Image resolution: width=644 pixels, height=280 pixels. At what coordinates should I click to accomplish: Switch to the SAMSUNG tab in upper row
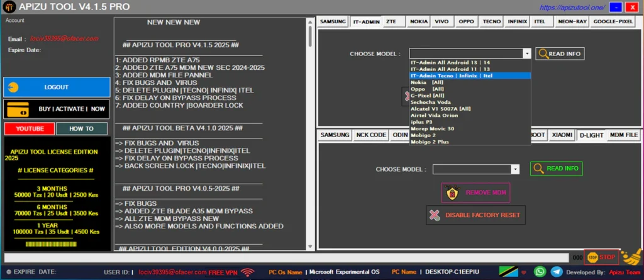[333, 21]
